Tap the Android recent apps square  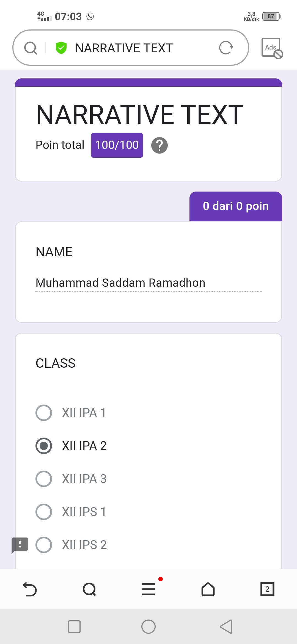[x=74, y=627]
